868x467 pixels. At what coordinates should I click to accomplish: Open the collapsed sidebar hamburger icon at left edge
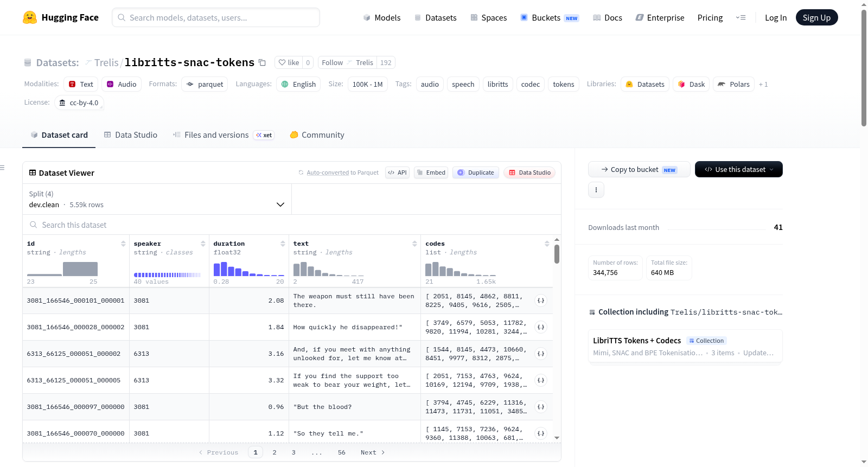3,168
